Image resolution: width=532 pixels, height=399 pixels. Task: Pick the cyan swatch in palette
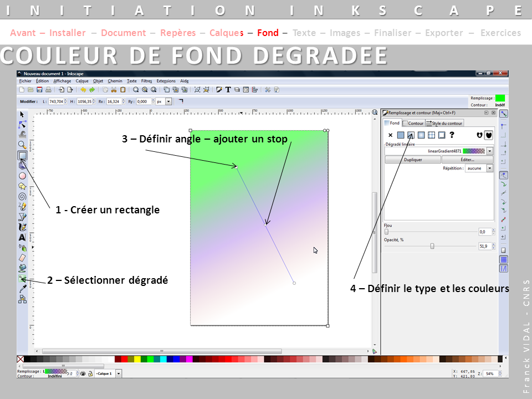(163, 359)
